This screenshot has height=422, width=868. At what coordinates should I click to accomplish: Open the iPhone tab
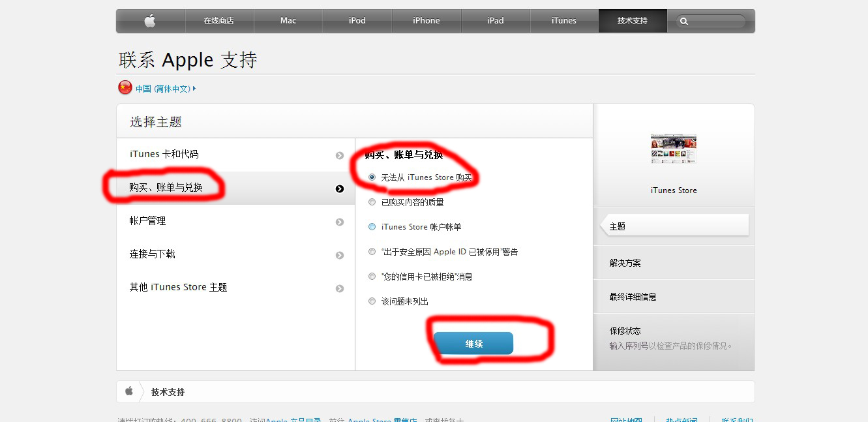click(x=427, y=21)
